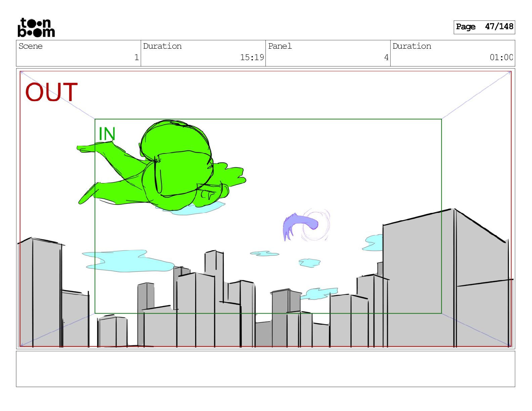Select the Panel label text
The width and height of the screenshot is (532, 411).
click(x=280, y=46)
